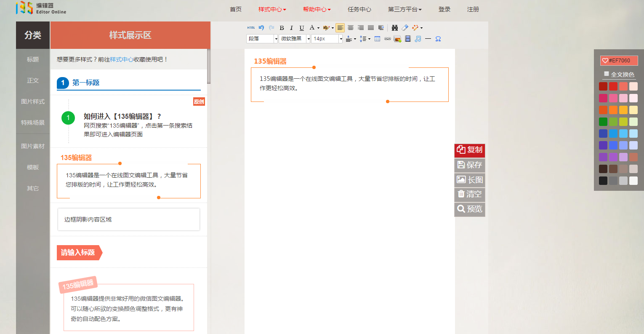This screenshot has width=644, height=334.
Task: Click the Undo icon in the editor toolbar
Action: 261,27
